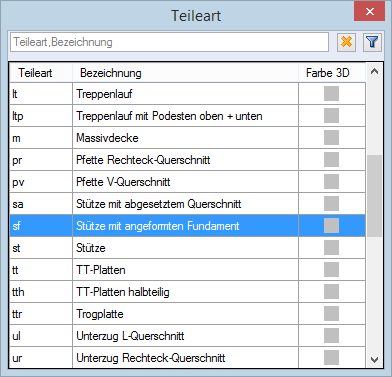Select Unterzug L-Querschnitt row
This screenshot has width=392, height=377.
[x=187, y=336]
